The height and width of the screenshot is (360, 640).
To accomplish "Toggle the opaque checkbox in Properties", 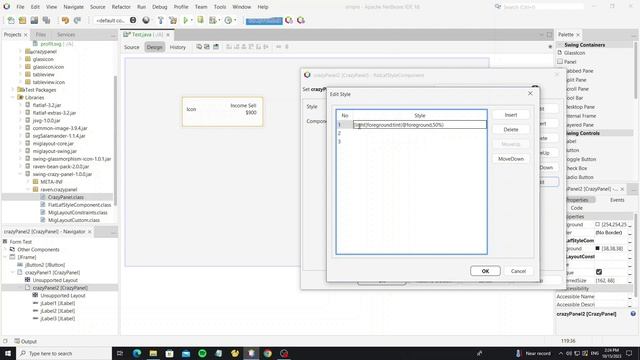I will coord(599,272).
